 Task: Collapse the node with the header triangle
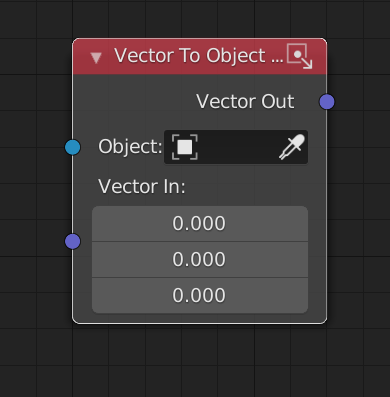[x=96, y=57]
